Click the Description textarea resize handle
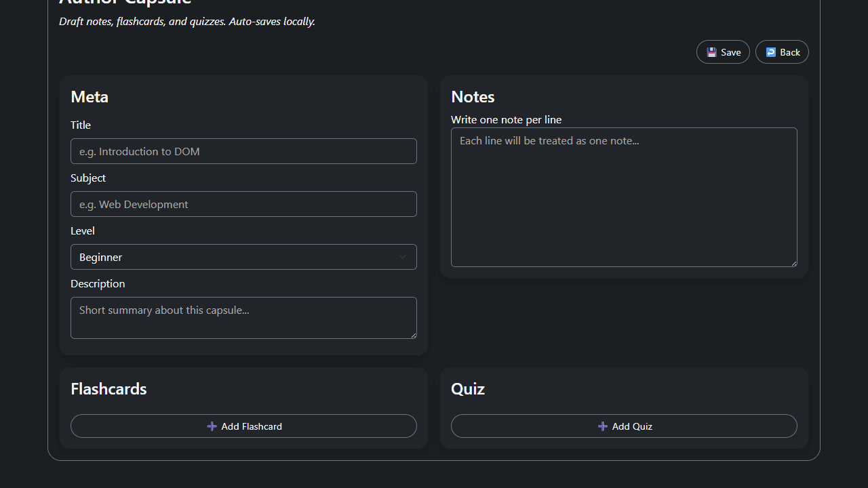Screen dimensions: 868x488 point(413,335)
